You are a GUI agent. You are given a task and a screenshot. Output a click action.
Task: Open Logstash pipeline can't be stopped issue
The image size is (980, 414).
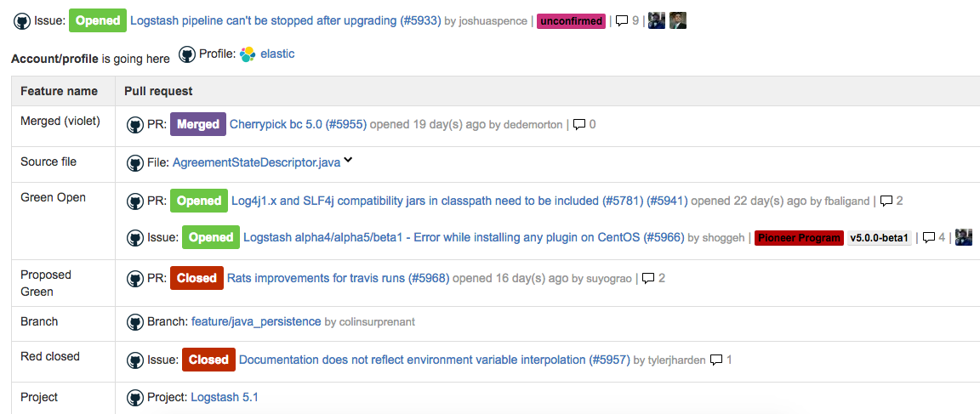tap(286, 20)
